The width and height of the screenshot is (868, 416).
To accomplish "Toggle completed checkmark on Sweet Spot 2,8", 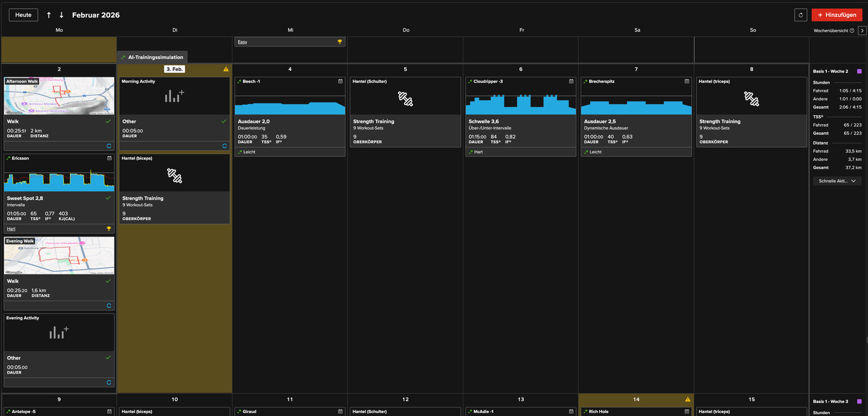I will 108,198.
